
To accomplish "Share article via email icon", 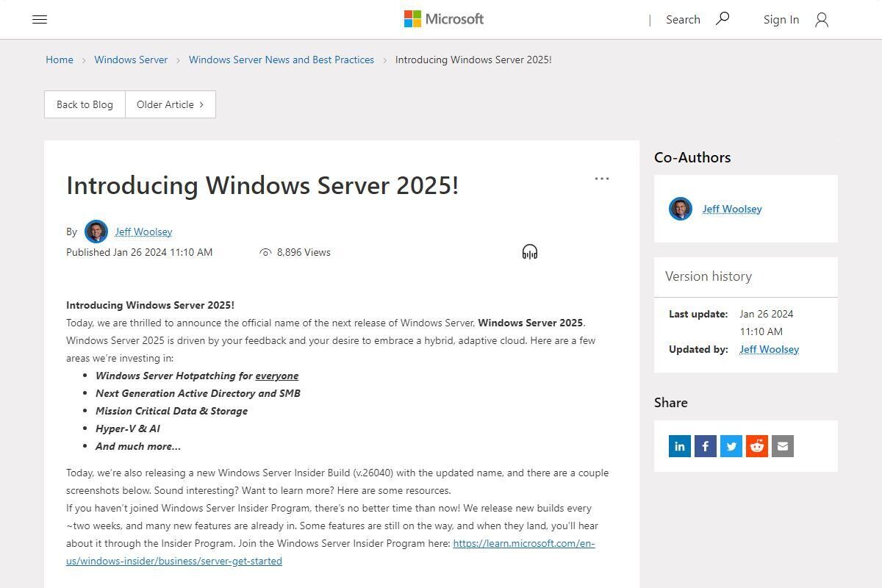I will pyautogui.click(x=783, y=446).
